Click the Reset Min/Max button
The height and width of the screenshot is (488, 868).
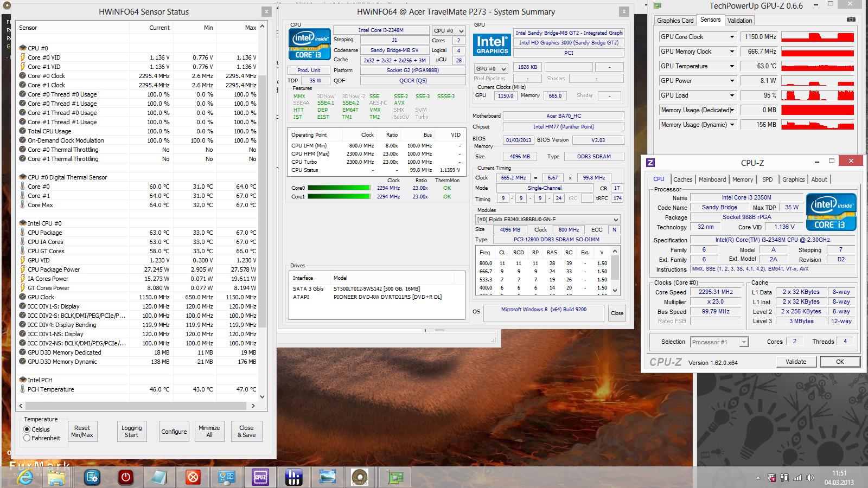[x=82, y=432]
